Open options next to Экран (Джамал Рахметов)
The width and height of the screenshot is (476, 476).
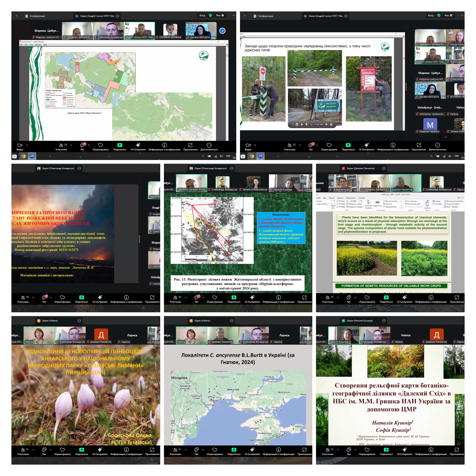click(384, 168)
